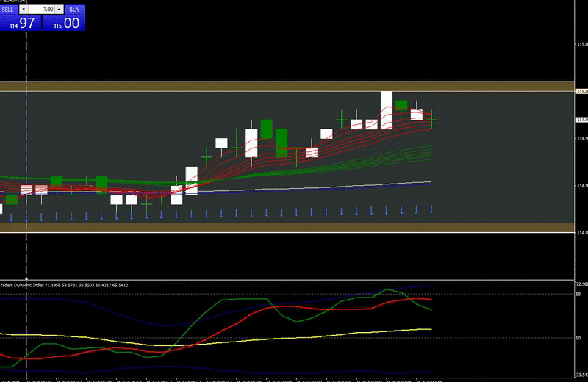Click the 50 level label on indicator scale

click(578, 338)
